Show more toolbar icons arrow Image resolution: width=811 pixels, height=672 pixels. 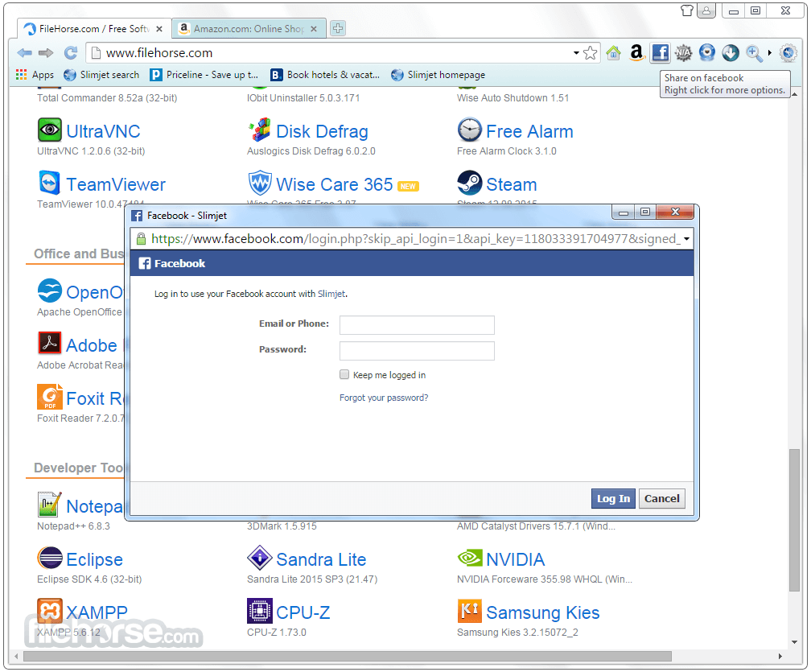click(770, 53)
